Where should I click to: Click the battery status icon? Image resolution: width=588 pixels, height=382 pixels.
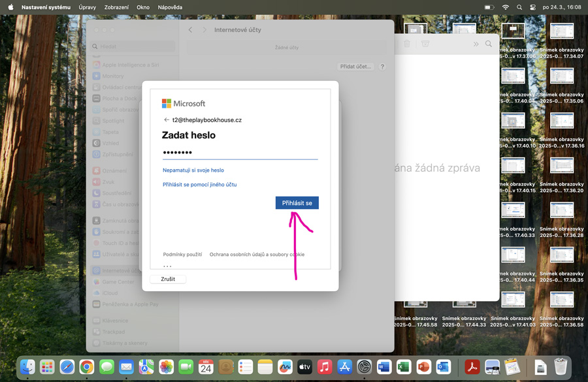pyautogui.click(x=489, y=7)
